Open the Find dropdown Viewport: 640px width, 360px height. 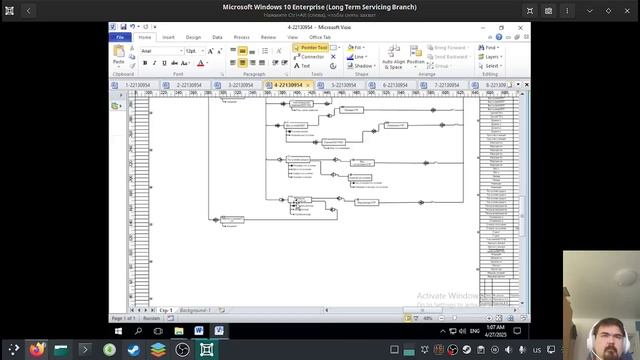[x=489, y=48]
